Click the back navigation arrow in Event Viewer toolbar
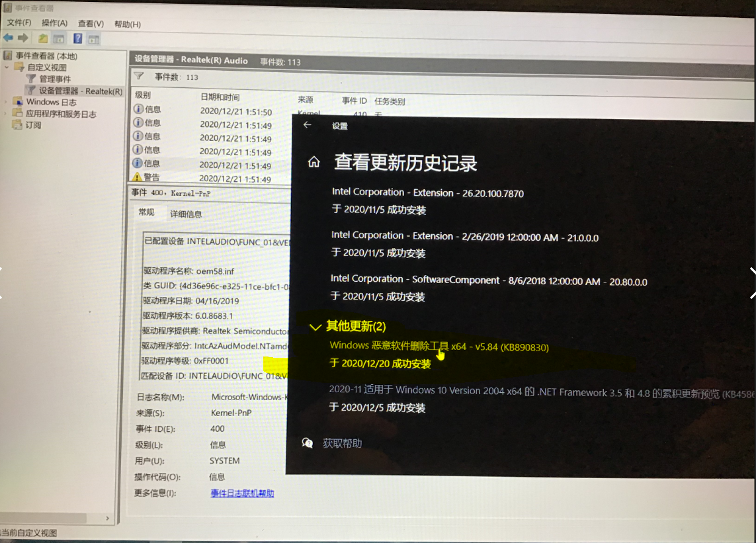Image resolution: width=756 pixels, height=543 pixels. pos(7,38)
